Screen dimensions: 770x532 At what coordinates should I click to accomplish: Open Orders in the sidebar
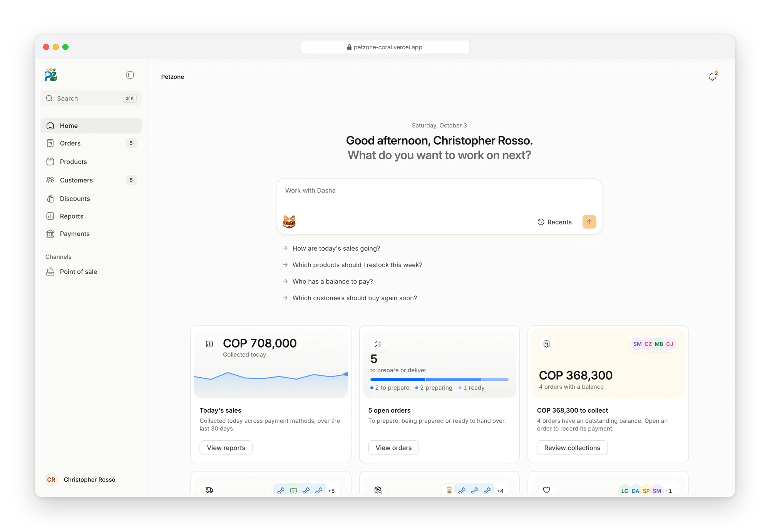point(91,143)
